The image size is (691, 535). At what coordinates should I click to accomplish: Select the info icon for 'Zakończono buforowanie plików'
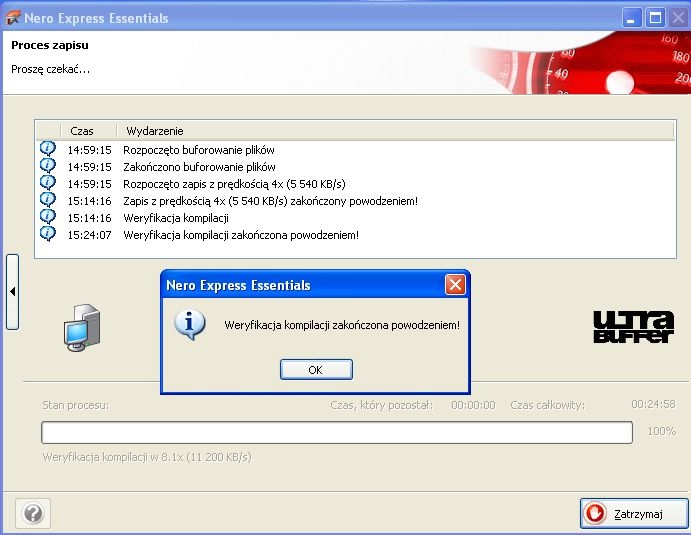48,166
